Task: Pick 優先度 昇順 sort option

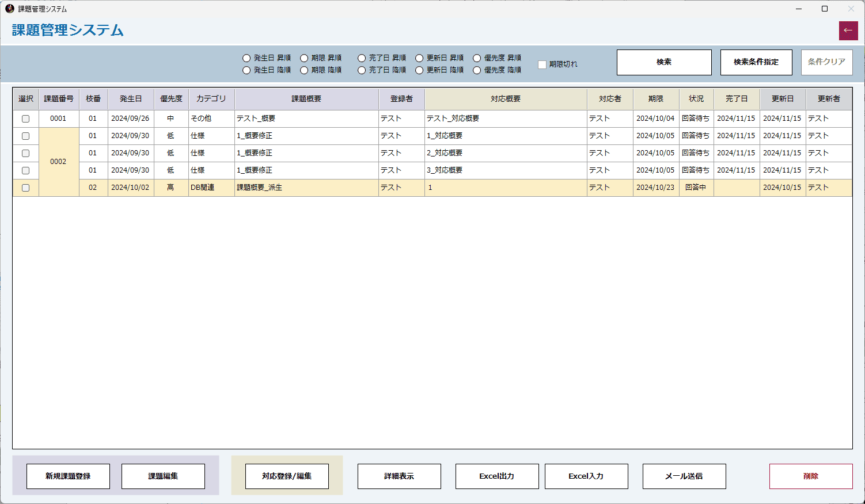Action: [497, 58]
